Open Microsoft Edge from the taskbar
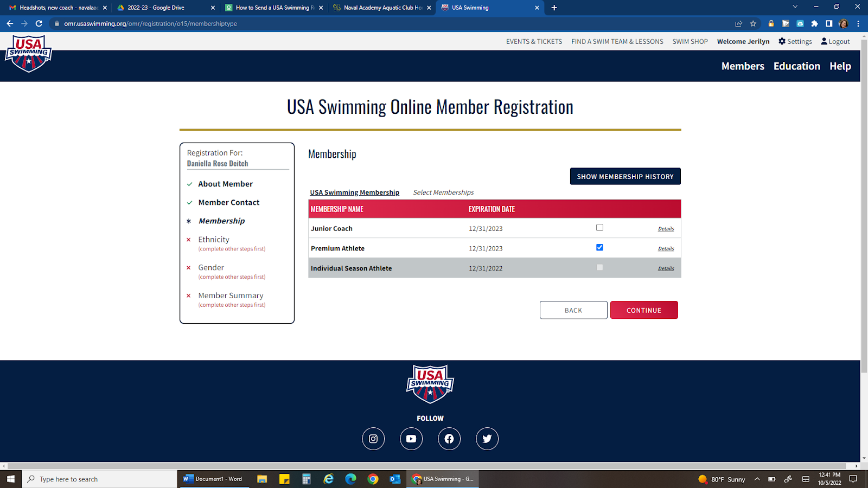Image resolution: width=868 pixels, height=488 pixels. click(x=351, y=479)
